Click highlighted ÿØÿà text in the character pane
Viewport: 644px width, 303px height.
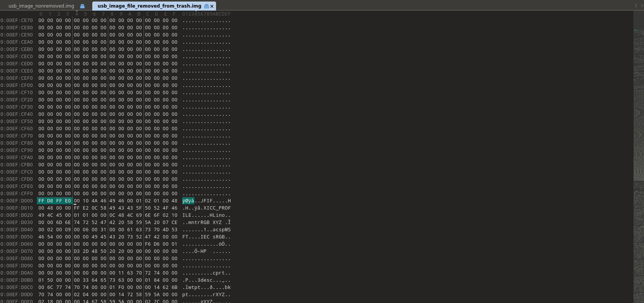(x=188, y=201)
